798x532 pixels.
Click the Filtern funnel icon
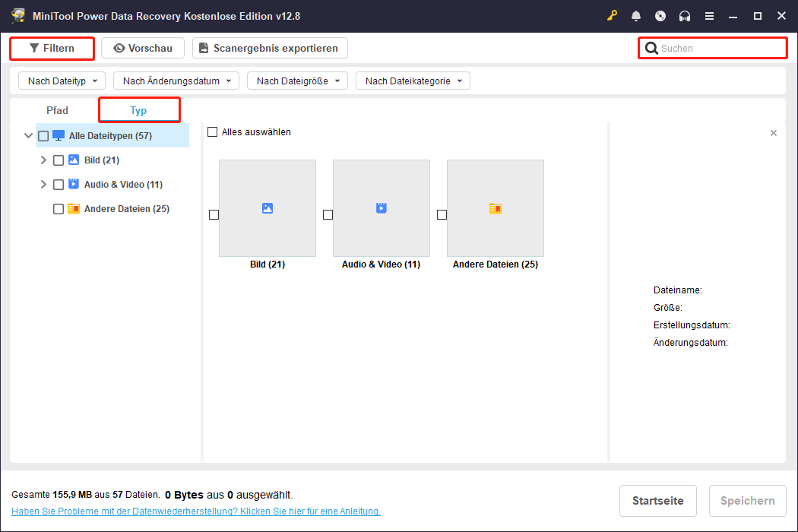33,48
